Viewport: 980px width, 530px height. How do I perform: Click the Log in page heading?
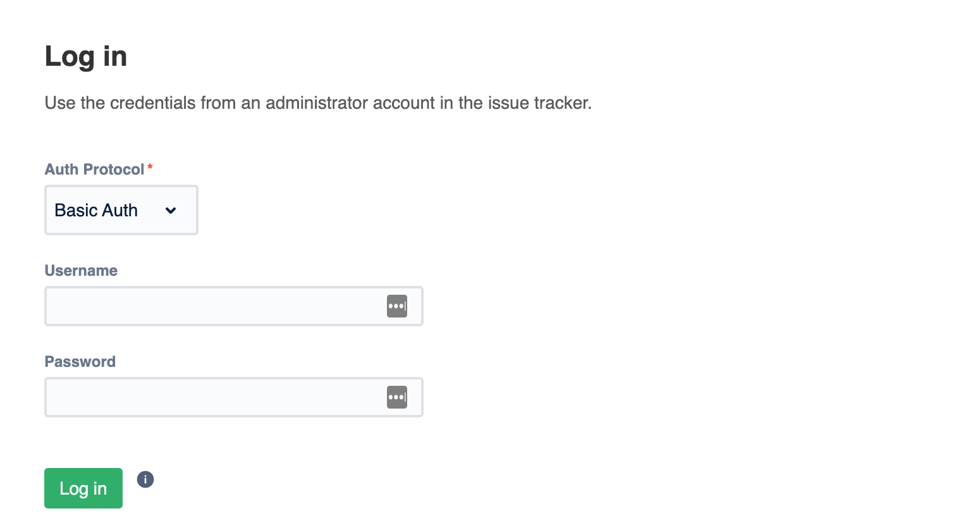[x=86, y=56]
